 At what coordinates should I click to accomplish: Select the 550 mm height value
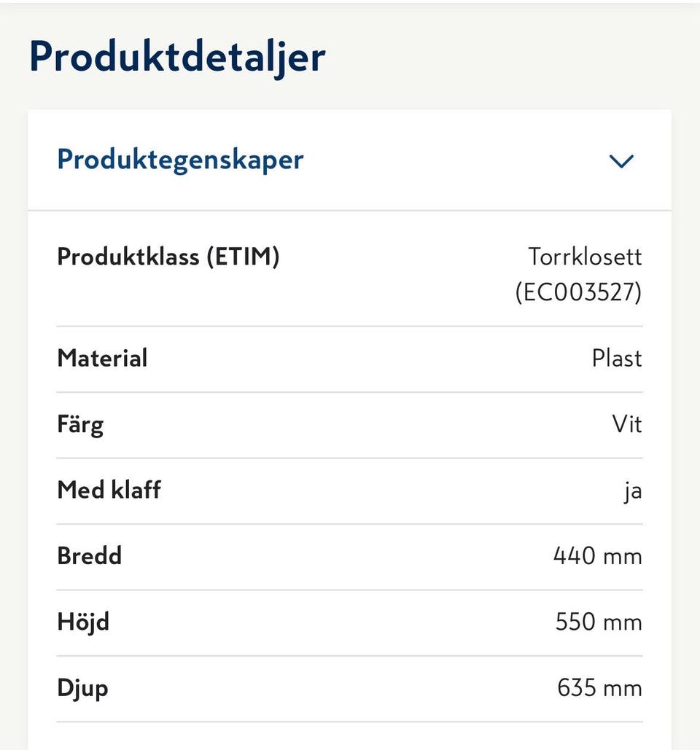tap(599, 622)
